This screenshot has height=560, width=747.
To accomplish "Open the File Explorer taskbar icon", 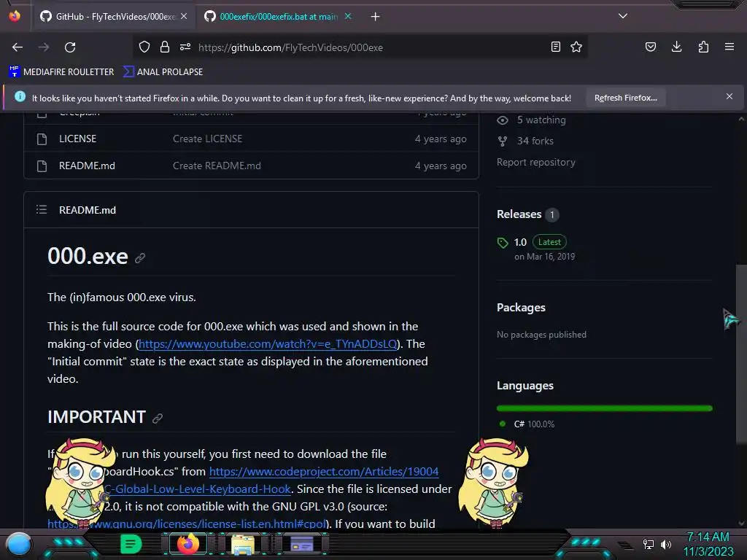I will point(243,544).
